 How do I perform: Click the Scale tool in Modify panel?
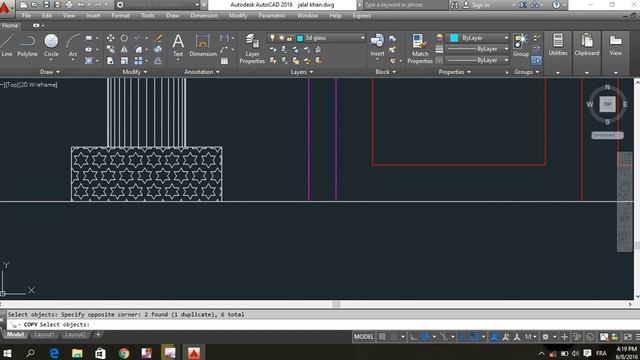pyautogui.click(x=124, y=61)
